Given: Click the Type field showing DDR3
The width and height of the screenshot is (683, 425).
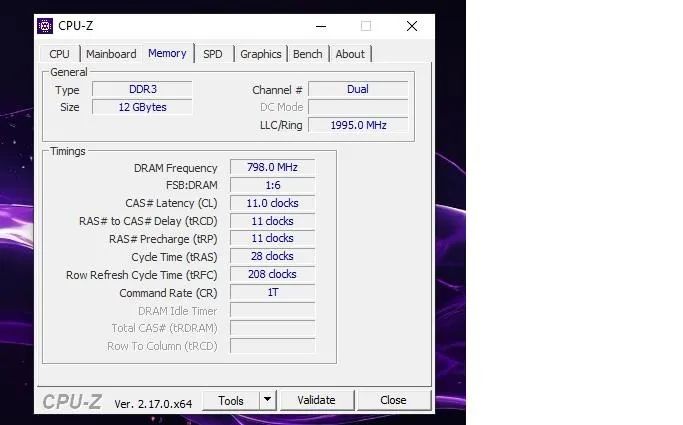Looking at the screenshot, I should [x=142, y=89].
